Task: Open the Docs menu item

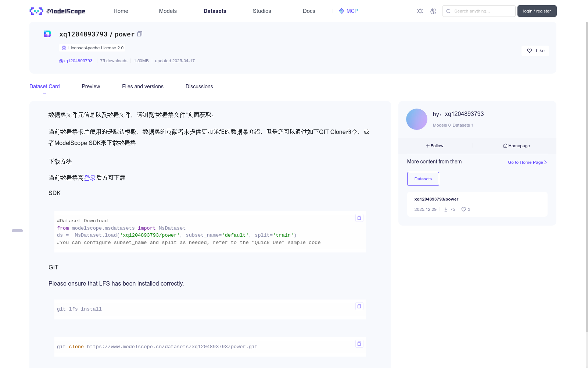Action: (x=309, y=11)
